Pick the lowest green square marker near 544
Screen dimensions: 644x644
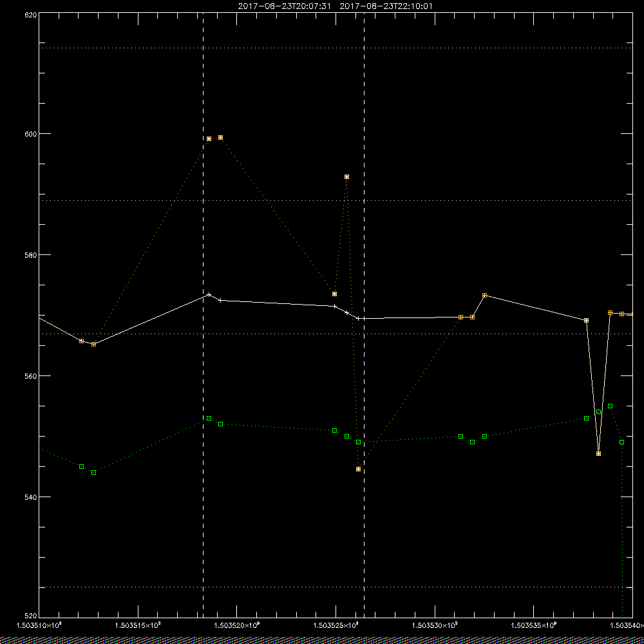[93, 472]
